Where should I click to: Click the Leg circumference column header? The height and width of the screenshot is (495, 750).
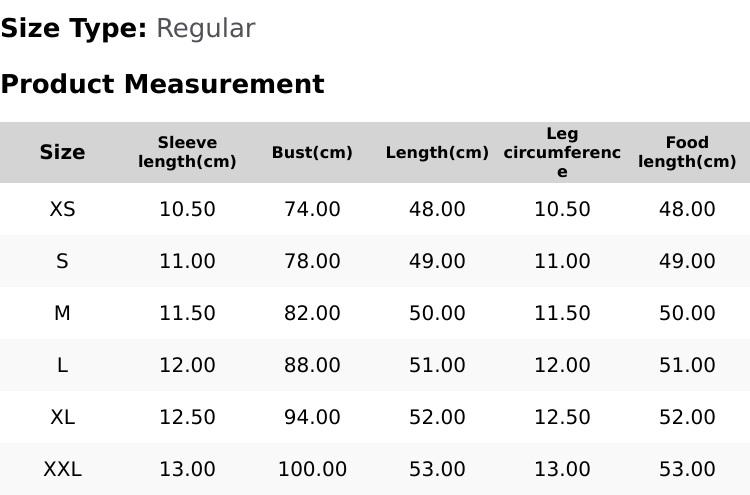click(x=562, y=152)
